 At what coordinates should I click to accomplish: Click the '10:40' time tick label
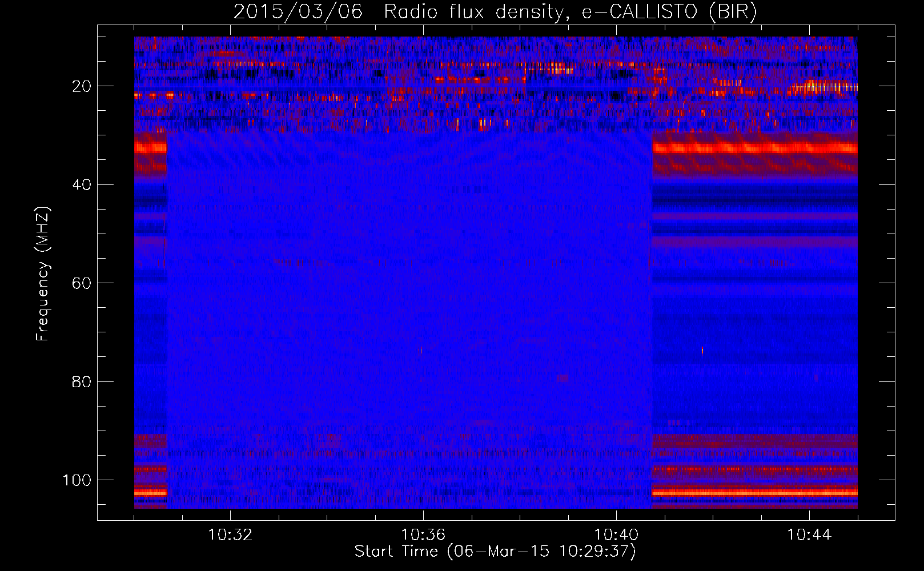616,535
